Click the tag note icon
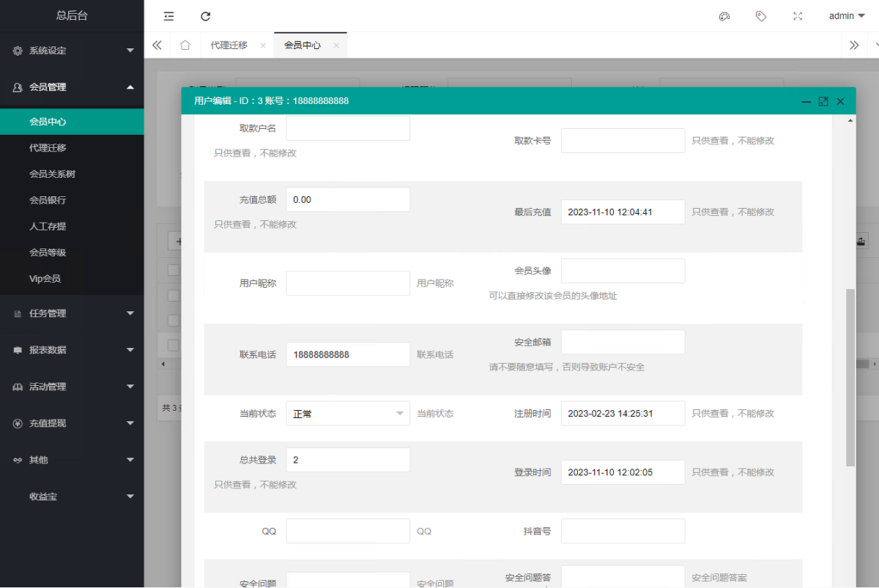This screenshot has width=879, height=588. [x=761, y=16]
